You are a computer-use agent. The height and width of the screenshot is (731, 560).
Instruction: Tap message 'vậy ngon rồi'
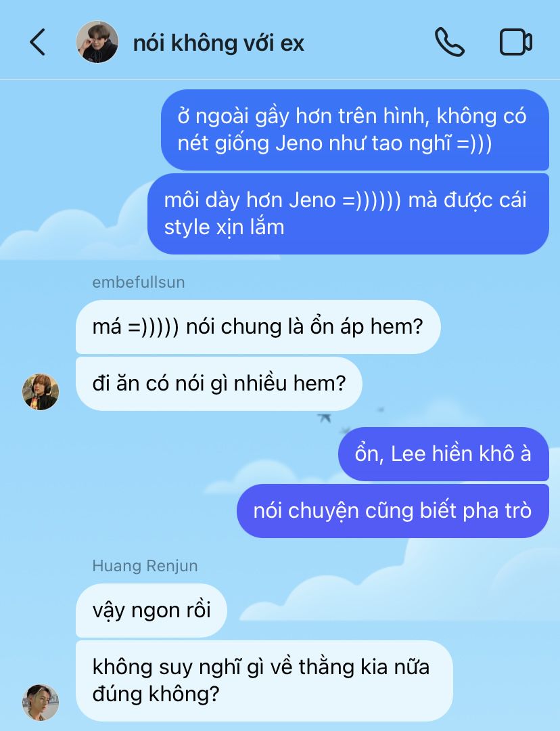point(151,611)
